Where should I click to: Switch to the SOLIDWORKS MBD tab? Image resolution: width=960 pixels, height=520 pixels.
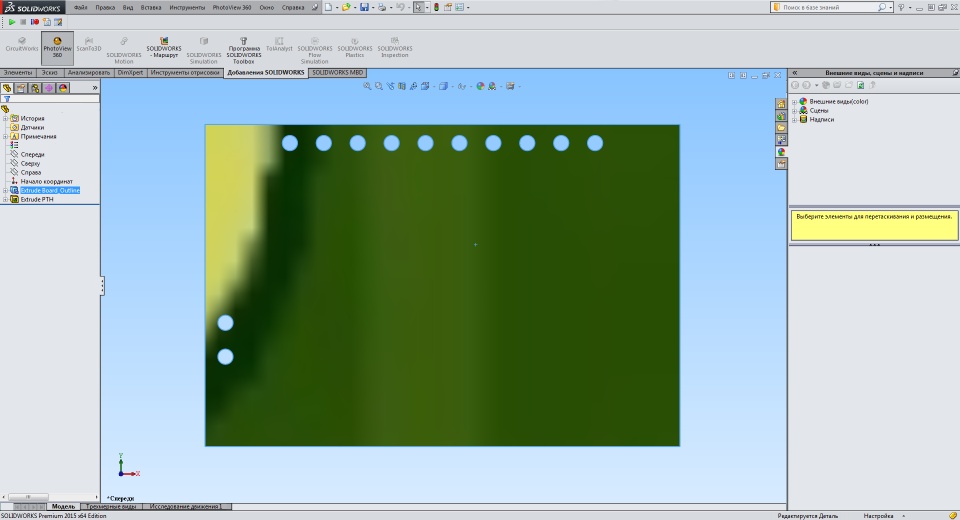337,73
